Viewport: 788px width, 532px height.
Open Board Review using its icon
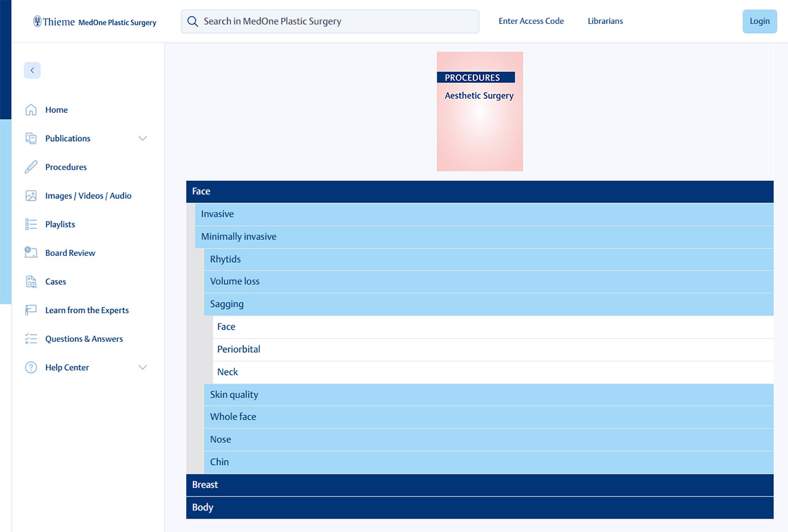click(31, 252)
